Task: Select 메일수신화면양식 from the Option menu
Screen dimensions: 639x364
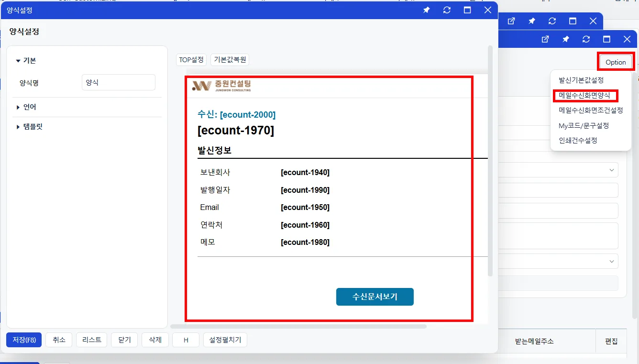Action: 584,95
